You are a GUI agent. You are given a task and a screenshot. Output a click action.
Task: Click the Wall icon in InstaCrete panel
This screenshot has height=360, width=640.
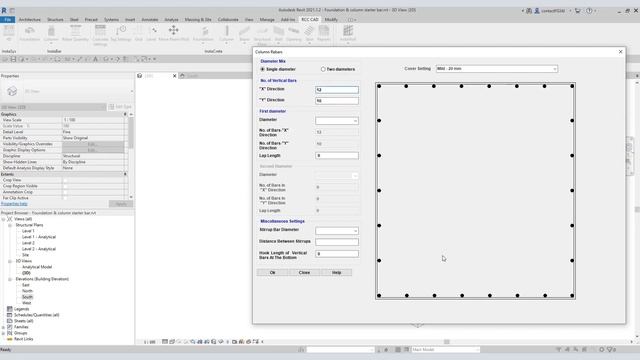278,31
